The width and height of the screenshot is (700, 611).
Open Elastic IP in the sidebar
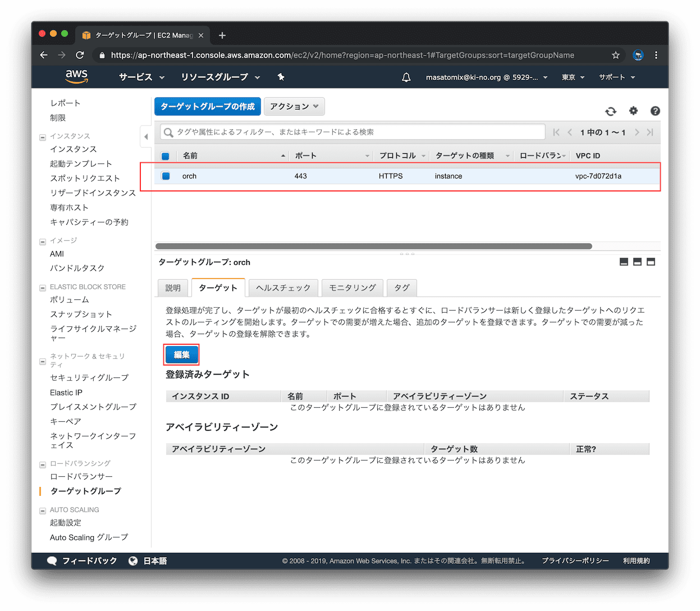66,393
